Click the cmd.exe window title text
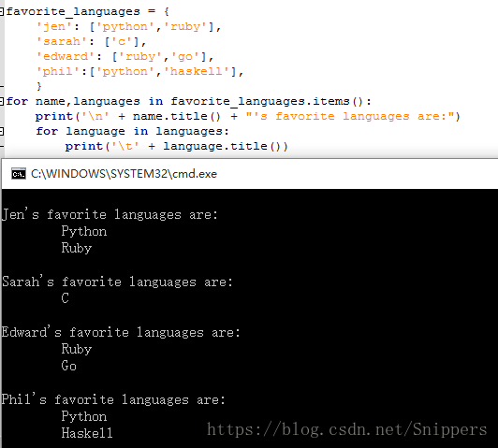The image size is (498, 448). (124, 174)
